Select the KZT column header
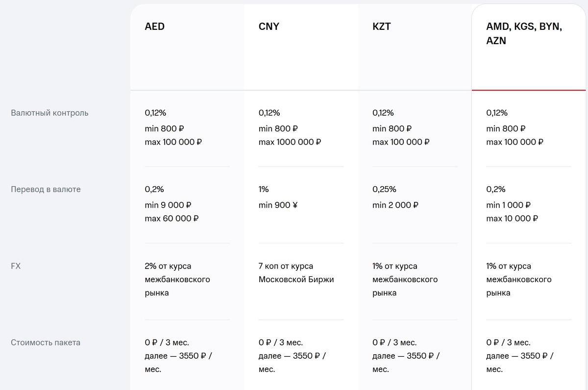This screenshot has width=588, height=390. pyautogui.click(x=382, y=27)
